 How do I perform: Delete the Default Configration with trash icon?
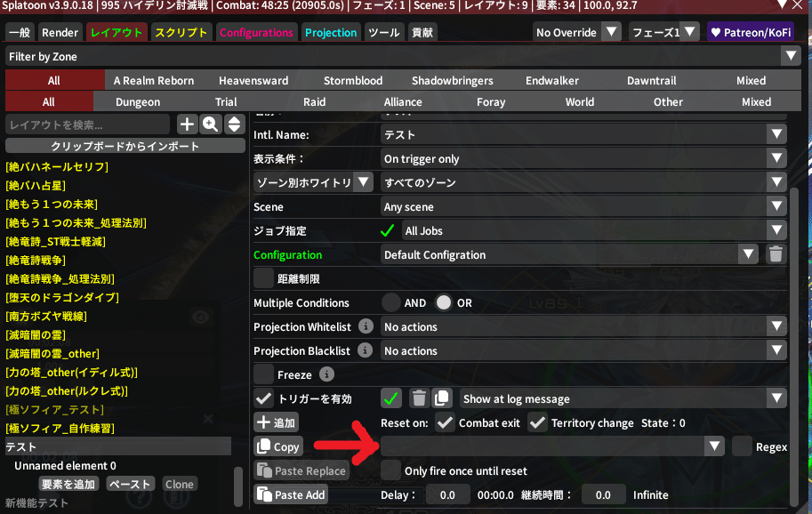(776, 254)
